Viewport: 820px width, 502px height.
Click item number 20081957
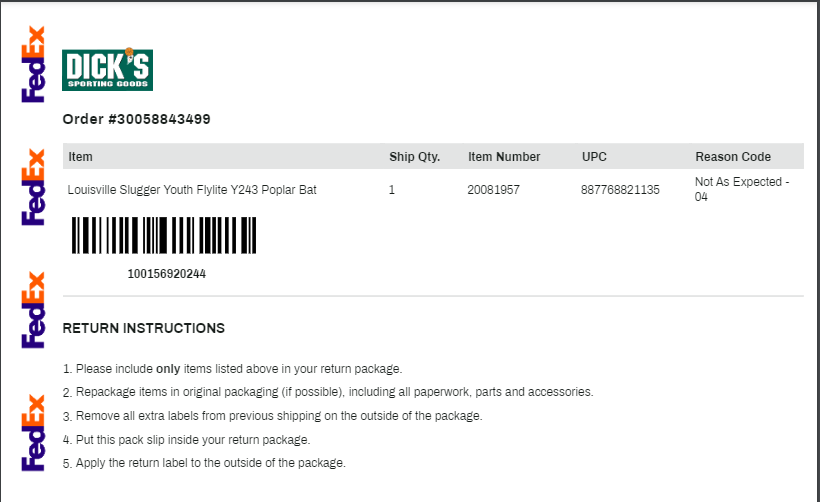pyautogui.click(x=494, y=190)
